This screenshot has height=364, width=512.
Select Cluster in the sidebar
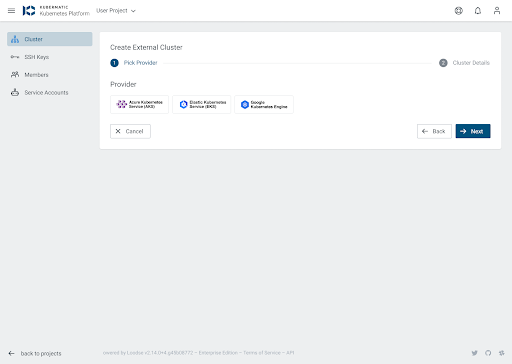tap(50, 39)
